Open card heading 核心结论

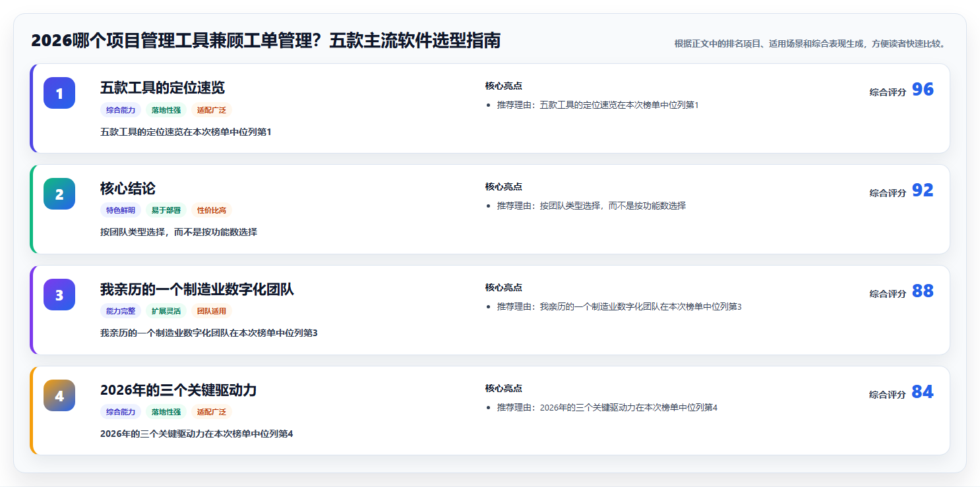[128, 188]
